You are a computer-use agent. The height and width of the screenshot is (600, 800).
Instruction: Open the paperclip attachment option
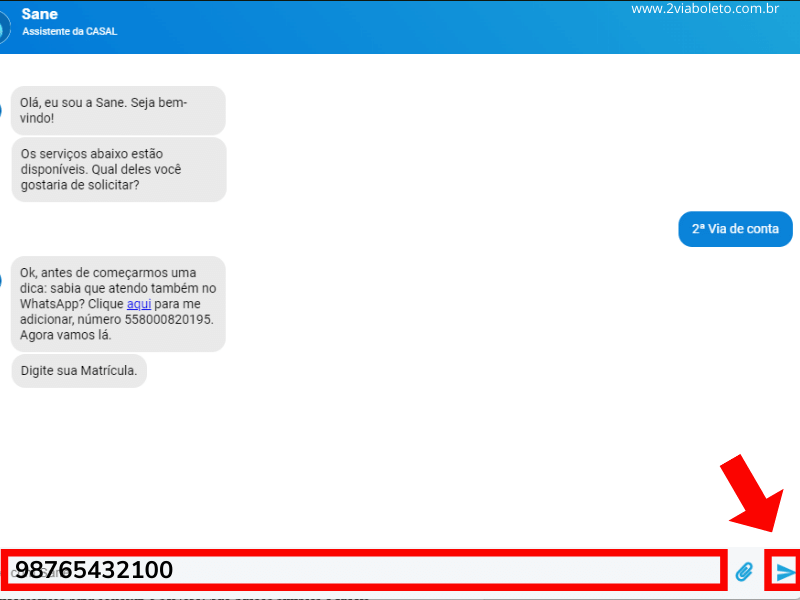tap(743, 571)
